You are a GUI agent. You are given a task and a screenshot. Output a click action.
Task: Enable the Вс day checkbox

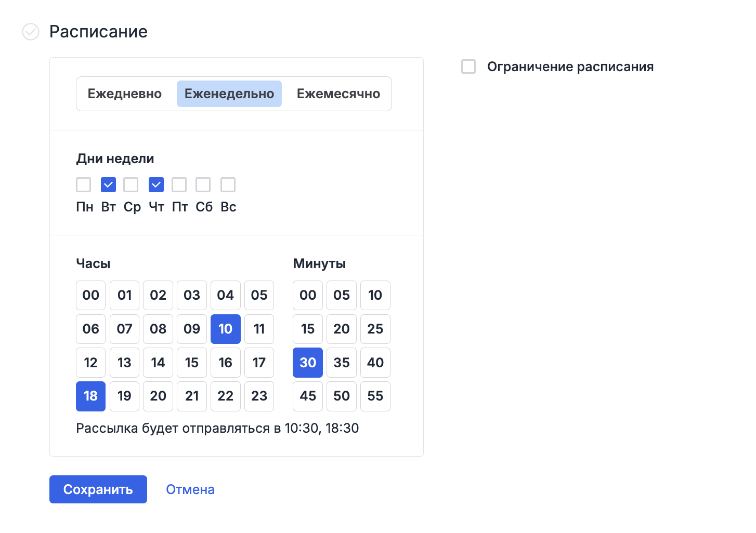pyautogui.click(x=228, y=184)
